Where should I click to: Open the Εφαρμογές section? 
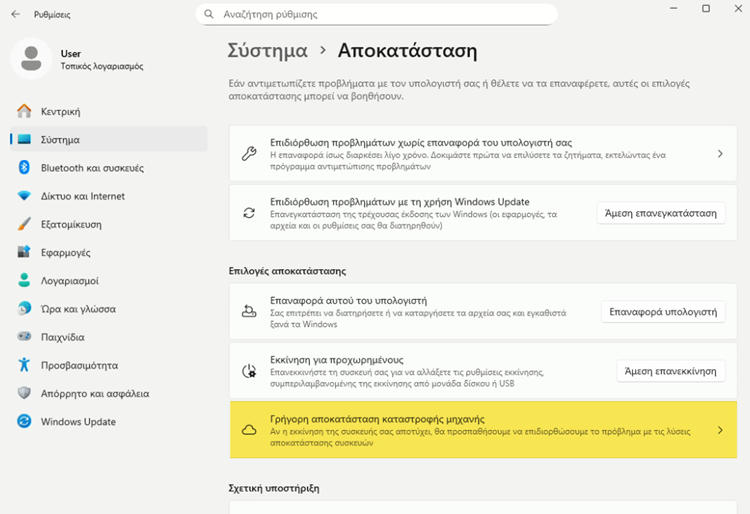pyautogui.click(x=109, y=252)
